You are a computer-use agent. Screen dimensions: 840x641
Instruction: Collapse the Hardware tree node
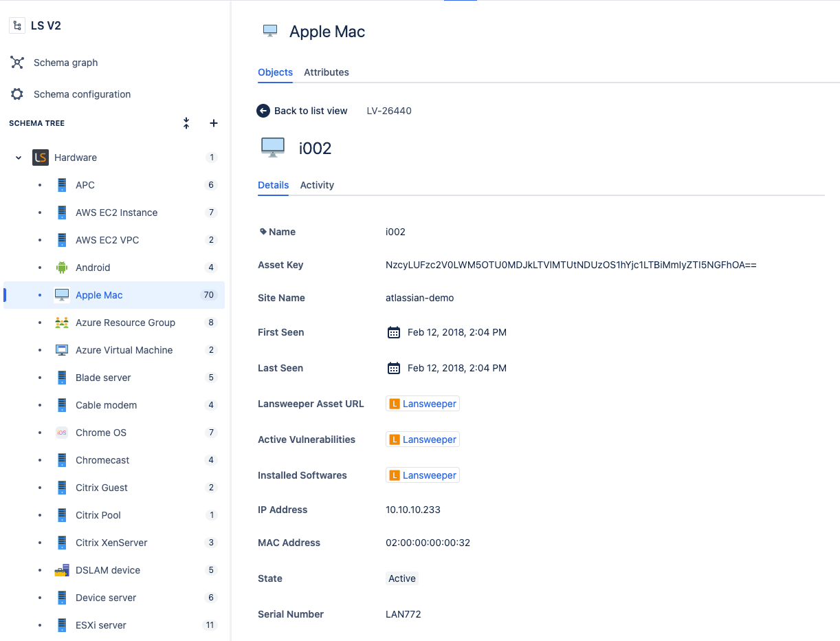tap(19, 157)
